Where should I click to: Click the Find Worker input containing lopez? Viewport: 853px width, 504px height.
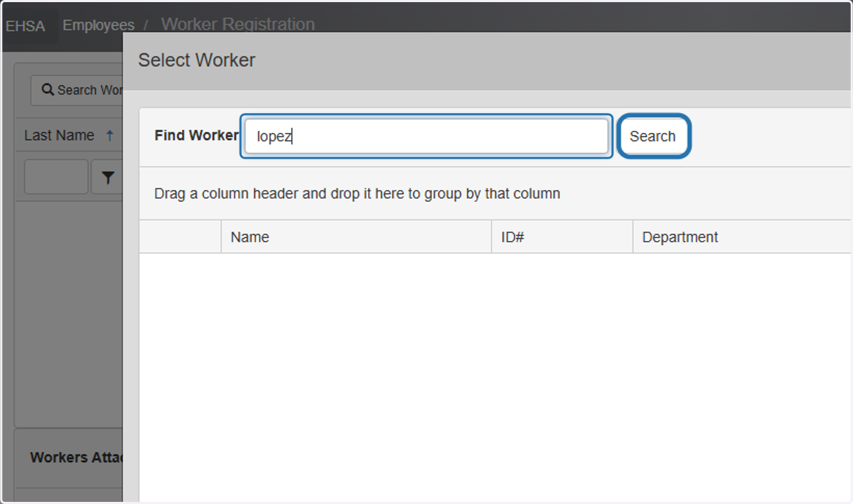pyautogui.click(x=426, y=136)
